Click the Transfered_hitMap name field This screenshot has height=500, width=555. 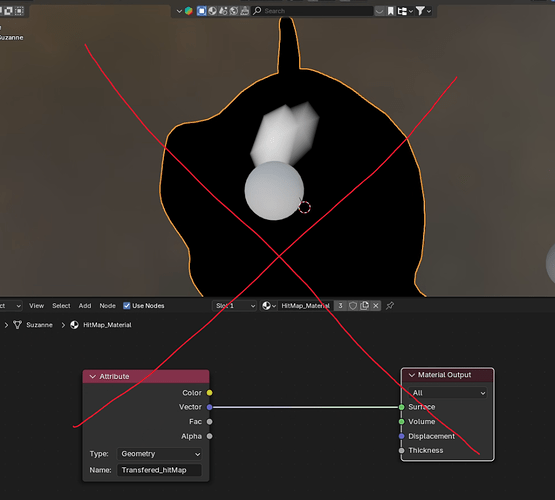point(159,470)
